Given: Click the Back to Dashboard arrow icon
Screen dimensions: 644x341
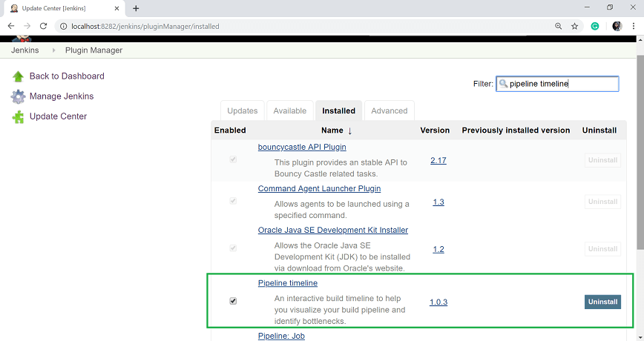Looking at the screenshot, I should click(x=18, y=76).
